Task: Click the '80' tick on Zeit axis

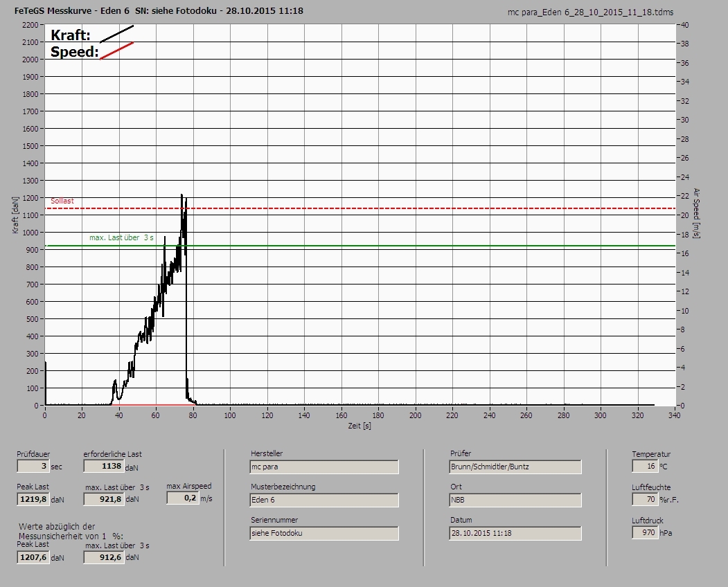Action: click(193, 415)
